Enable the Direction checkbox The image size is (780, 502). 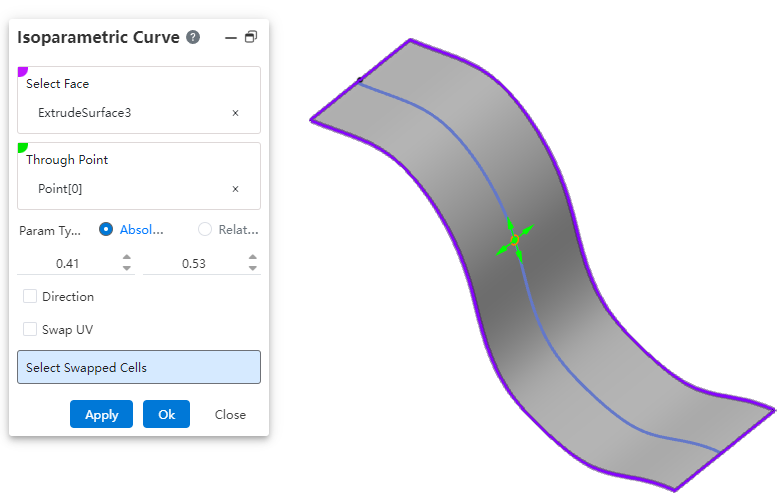[30, 296]
